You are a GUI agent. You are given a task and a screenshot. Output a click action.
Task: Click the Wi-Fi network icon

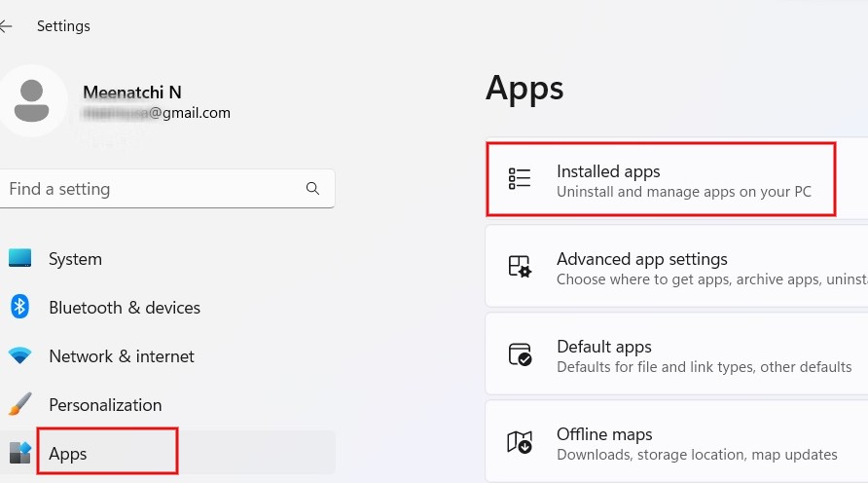point(19,355)
